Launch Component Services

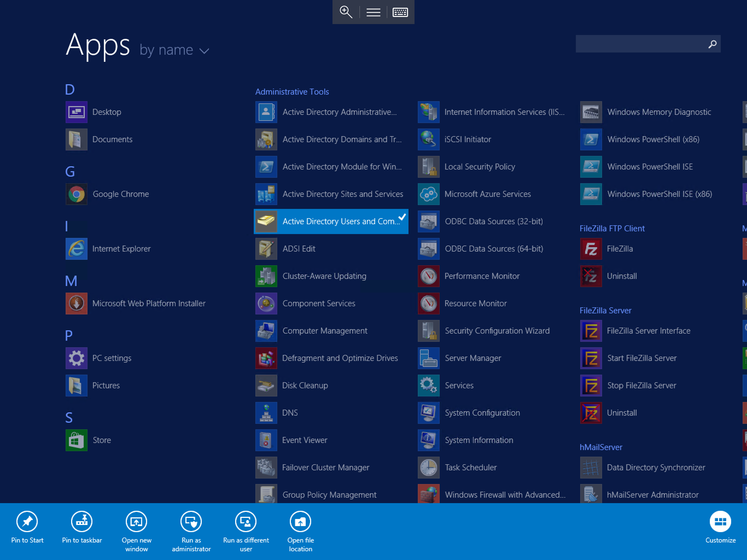coord(331,304)
